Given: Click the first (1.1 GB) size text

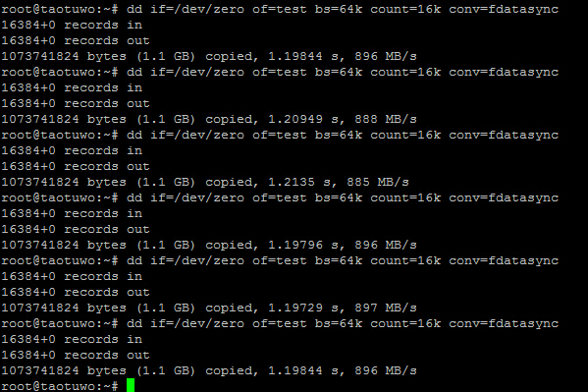Looking at the screenshot, I should [166, 56].
